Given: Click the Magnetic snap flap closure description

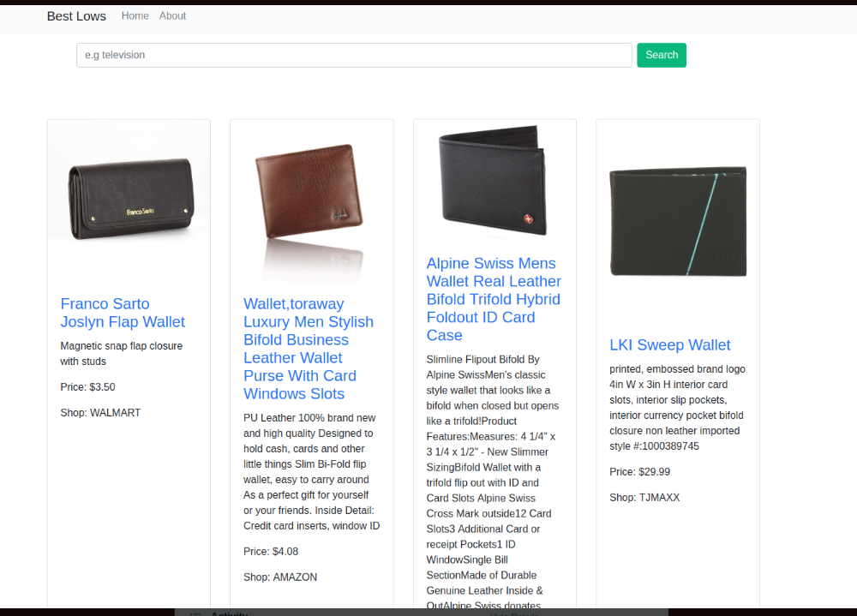Looking at the screenshot, I should pos(122,354).
